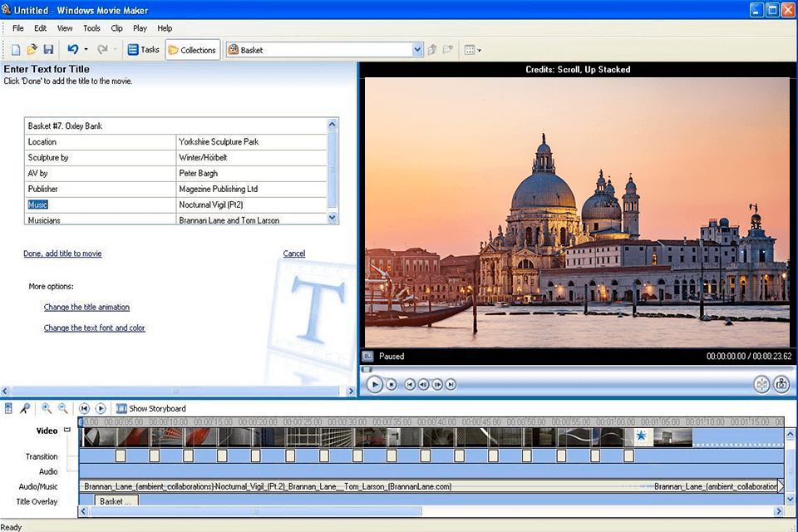The image size is (798, 532).
Task: Open the File menu
Action: tap(17, 28)
